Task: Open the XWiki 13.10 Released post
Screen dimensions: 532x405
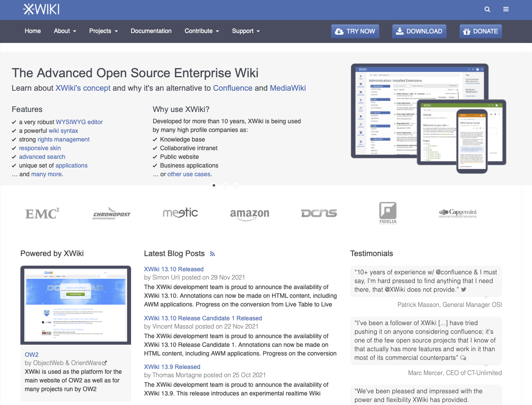Action: pyautogui.click(x=174, y=269)
